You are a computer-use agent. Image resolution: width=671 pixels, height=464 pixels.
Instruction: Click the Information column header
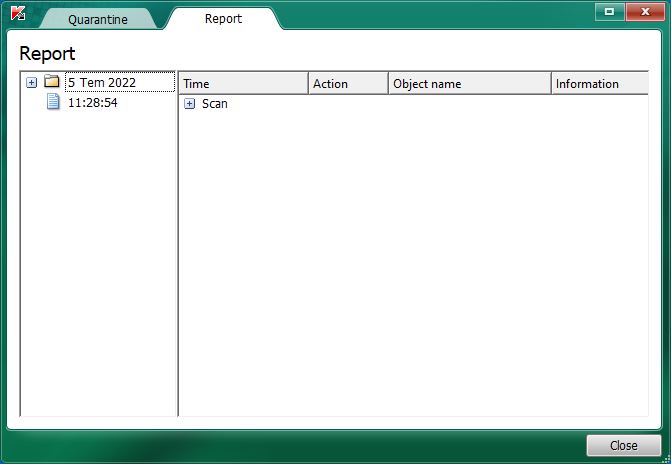click(600, 83)
